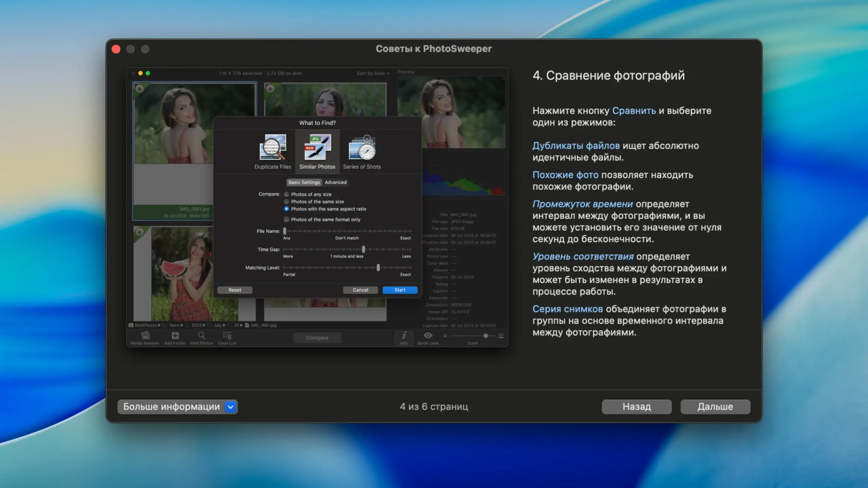Select the Basic Settings tab
Screen dimensions: 868x488
304,182
